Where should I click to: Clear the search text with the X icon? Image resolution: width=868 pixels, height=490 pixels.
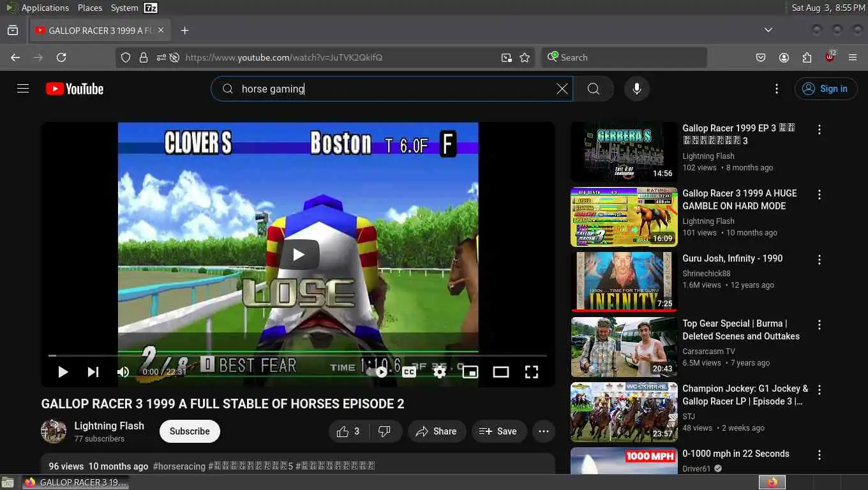562,89
